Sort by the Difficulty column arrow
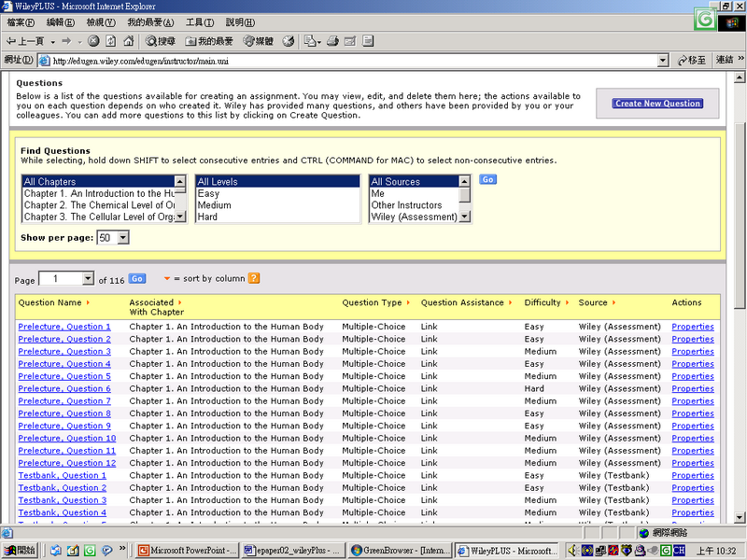The width and height of the screenshot is (747, 560). pos(567,302)
